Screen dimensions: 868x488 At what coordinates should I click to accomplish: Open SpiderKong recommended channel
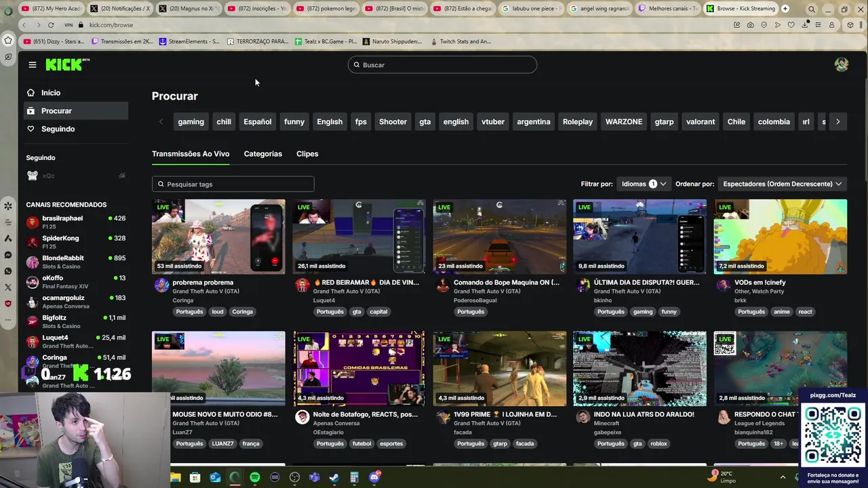tap(76, 242)
